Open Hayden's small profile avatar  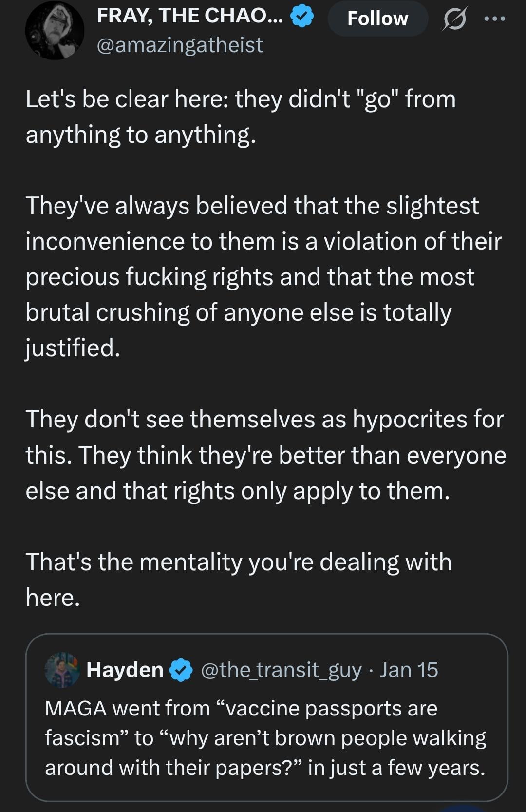point(62,670)
